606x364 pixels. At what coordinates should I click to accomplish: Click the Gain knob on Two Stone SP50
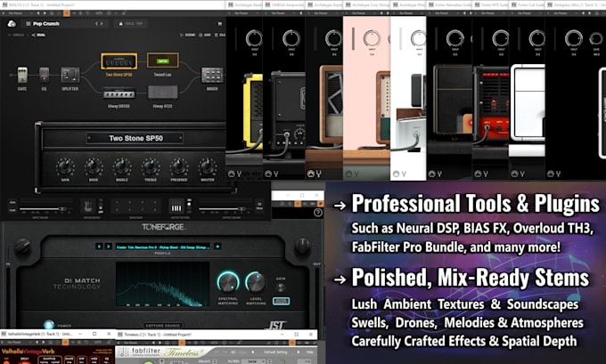click(x=65, y=167)
